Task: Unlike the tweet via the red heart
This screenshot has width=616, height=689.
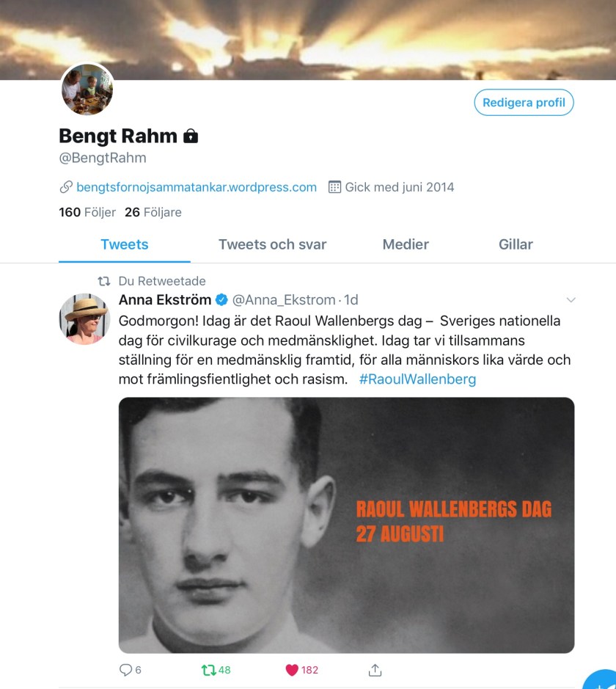Action: point(292,670)
